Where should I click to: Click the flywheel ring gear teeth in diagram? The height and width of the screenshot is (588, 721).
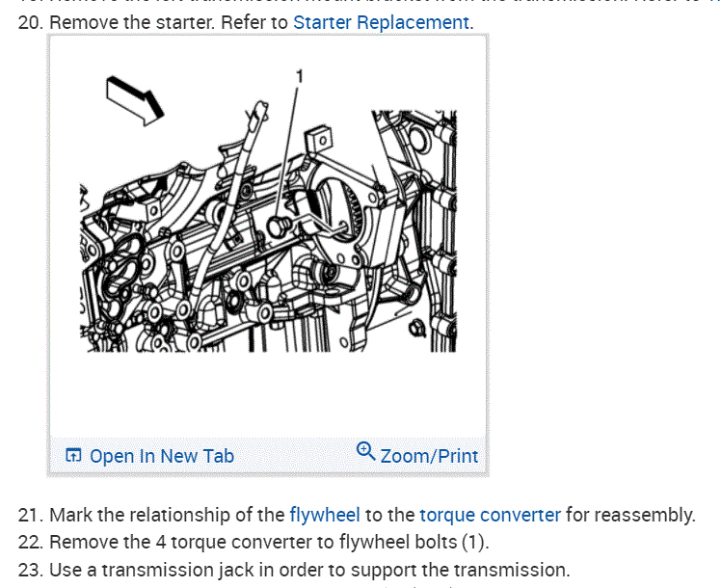[x=356, y=211]
